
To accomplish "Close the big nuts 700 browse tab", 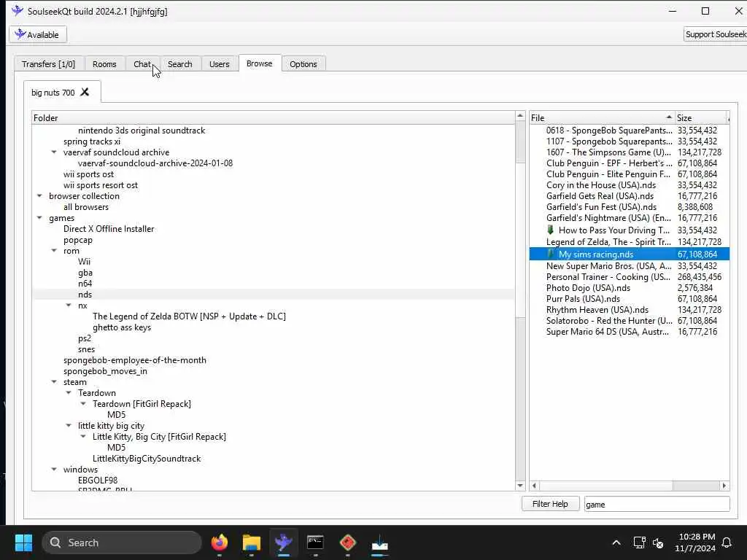I will pos(85,92).
